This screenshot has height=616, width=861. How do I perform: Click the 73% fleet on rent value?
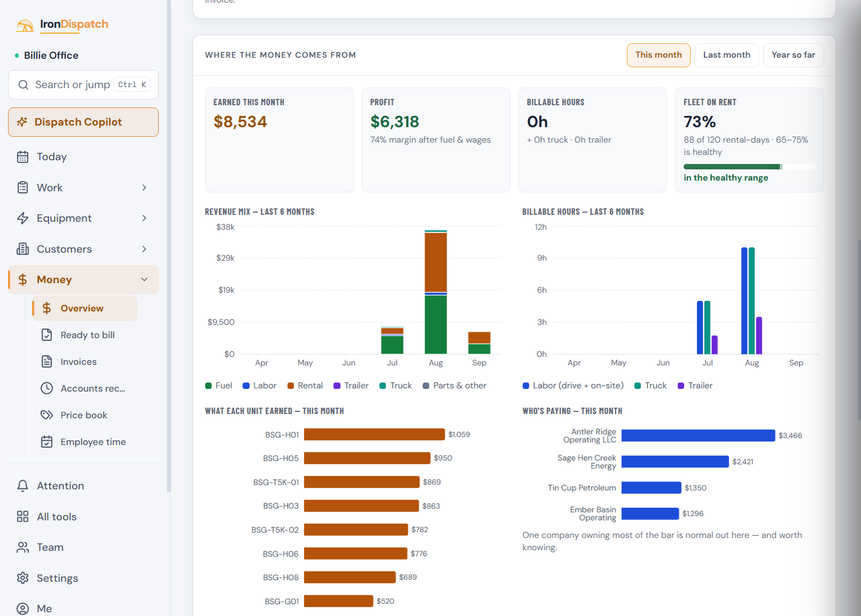point(700,122)
